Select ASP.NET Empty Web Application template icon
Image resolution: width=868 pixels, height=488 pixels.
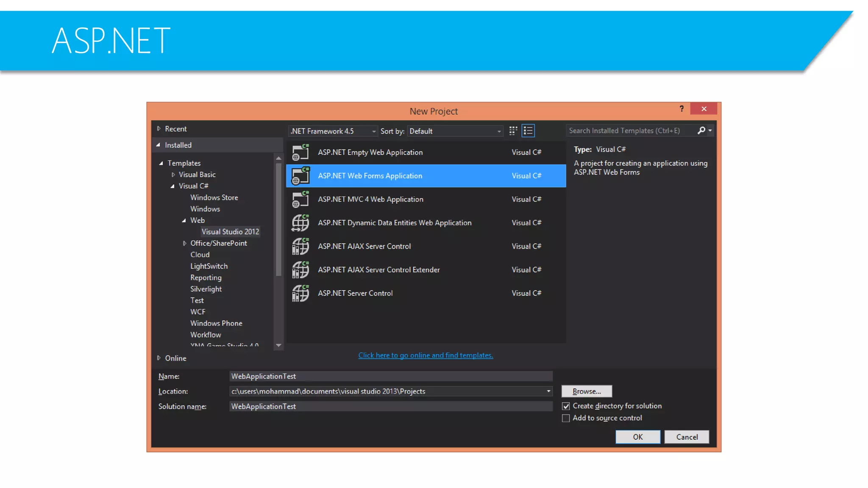click(300, 152)
